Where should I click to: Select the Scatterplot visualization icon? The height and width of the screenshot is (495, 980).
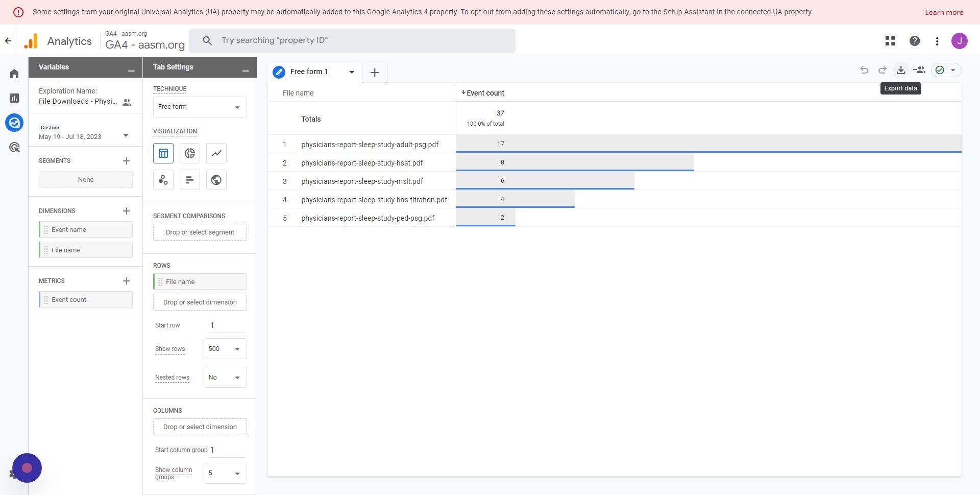point(163,180)
